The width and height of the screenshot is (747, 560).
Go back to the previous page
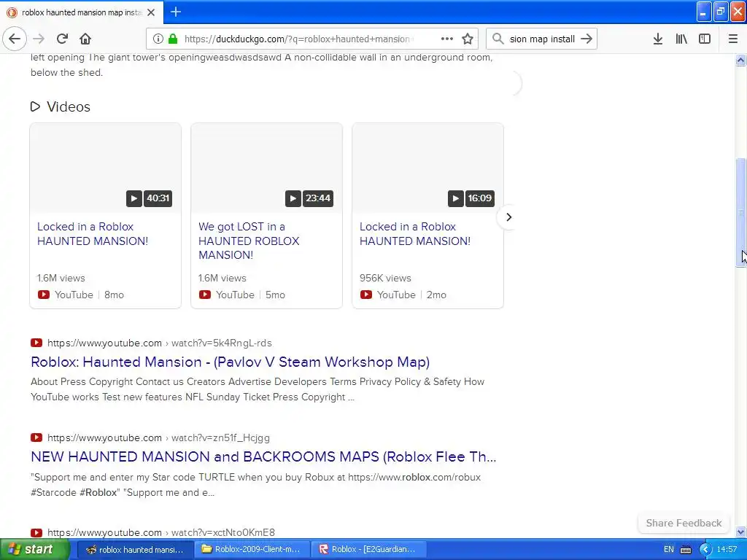click(15, 39)
